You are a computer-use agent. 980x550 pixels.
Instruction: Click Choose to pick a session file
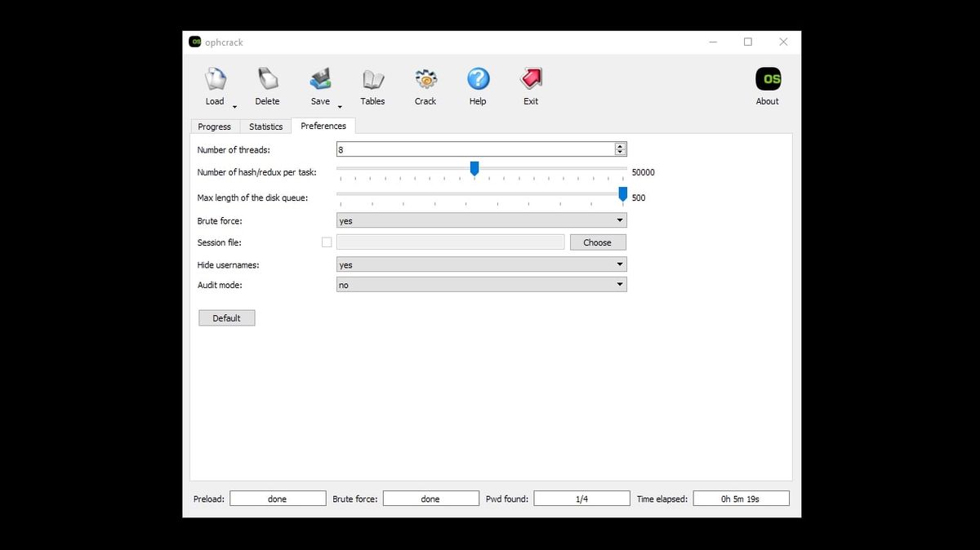click(x=597, y=242)
